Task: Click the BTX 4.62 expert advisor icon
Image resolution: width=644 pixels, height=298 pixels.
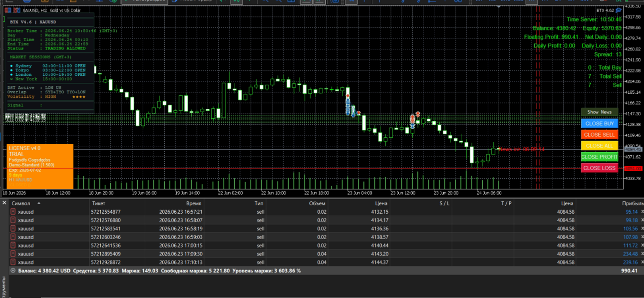Action: tap(619, 10)
